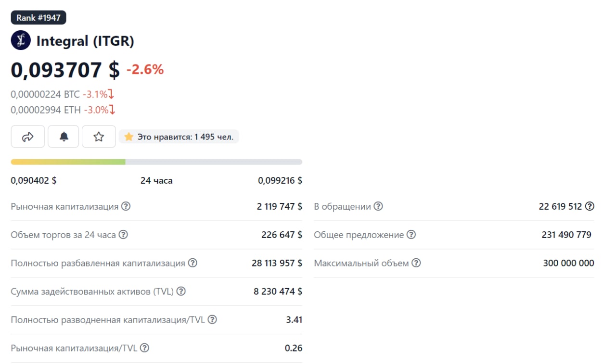
Task: Open help icon beside Общее предложение
Action: [x=411, y=235]
